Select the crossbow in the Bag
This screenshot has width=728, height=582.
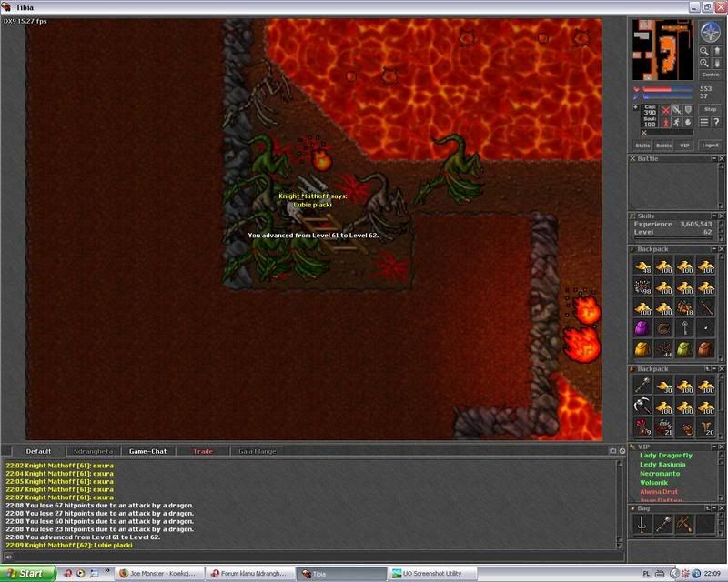click(684, 525)
